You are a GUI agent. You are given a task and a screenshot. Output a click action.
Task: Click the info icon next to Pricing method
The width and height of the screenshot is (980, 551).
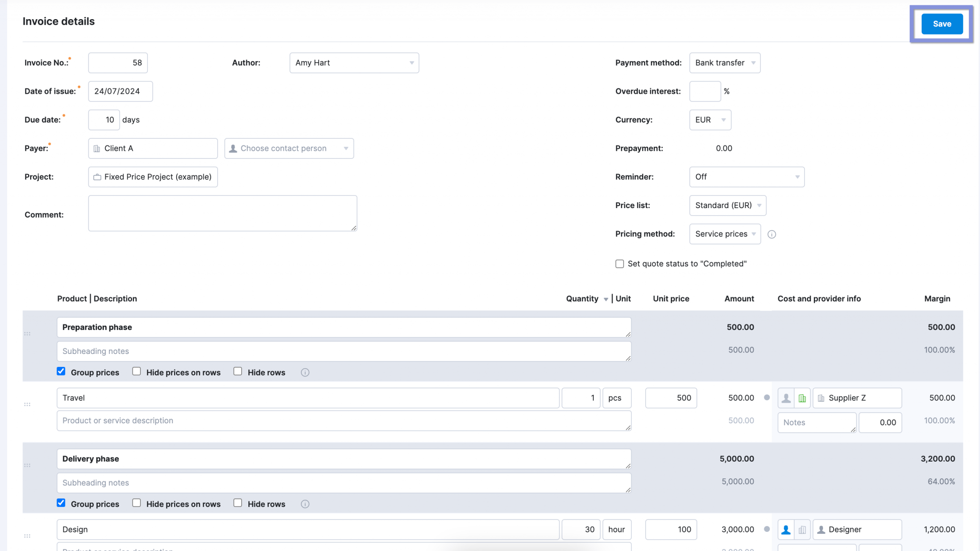coord(771,234)
